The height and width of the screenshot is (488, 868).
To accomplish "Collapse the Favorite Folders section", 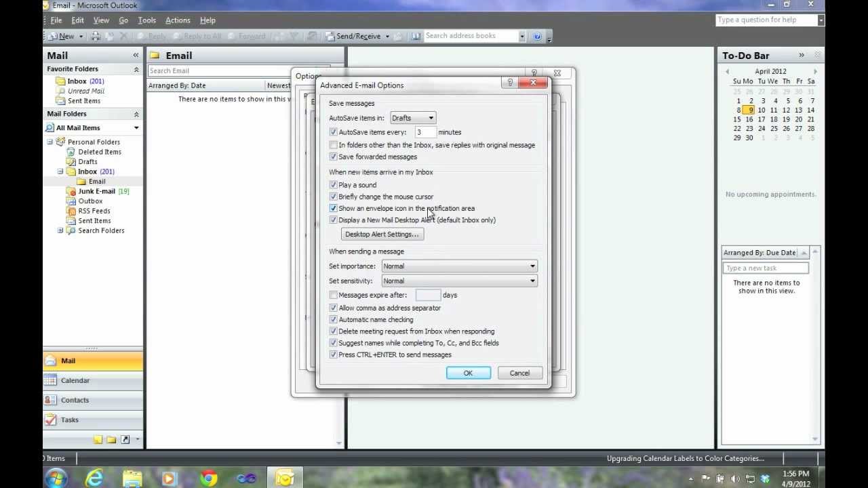I will pyautogui.click(x=136, y=69).
